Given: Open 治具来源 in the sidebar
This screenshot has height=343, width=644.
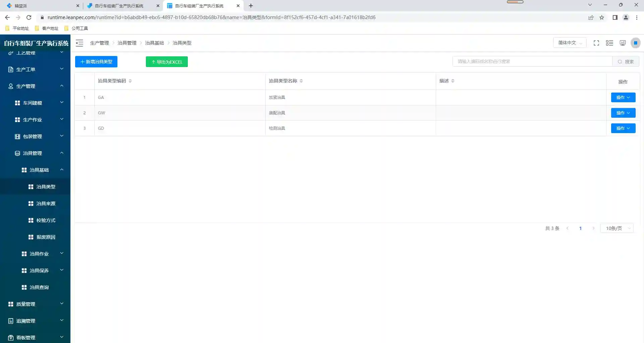Looking at the screenshot, I should tap(46, 204).
